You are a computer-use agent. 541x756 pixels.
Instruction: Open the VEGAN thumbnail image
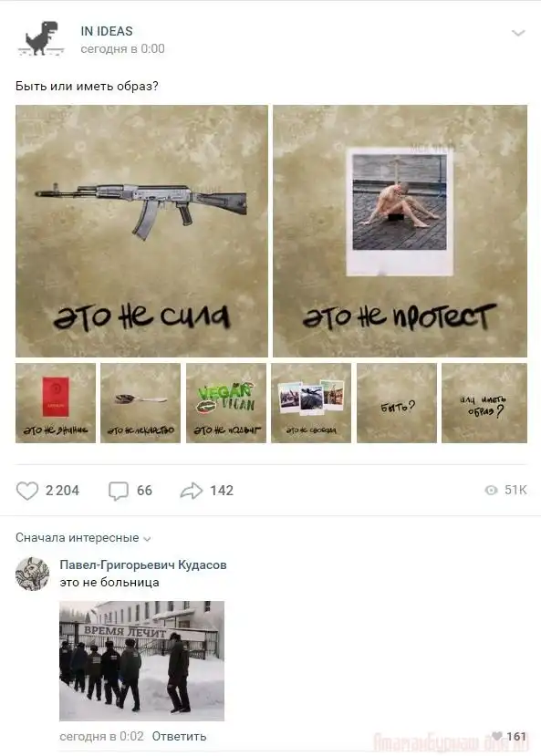[226, 403]
